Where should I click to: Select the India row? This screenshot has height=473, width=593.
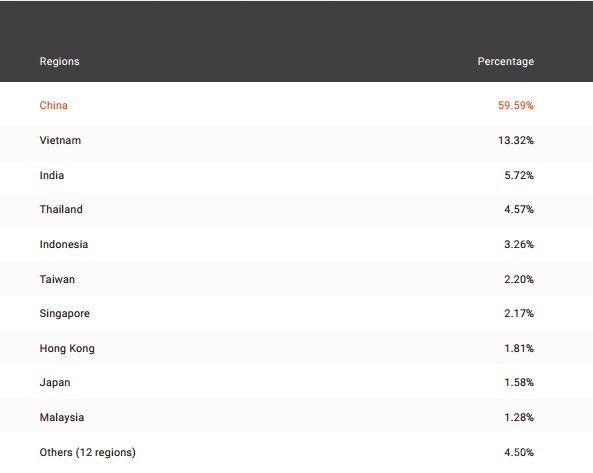296,175
